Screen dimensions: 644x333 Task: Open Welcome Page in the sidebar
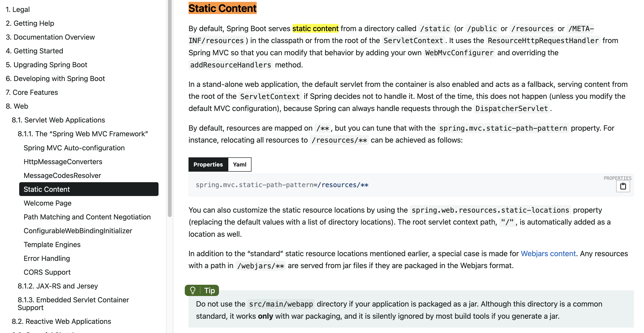(x=48, y=203)
